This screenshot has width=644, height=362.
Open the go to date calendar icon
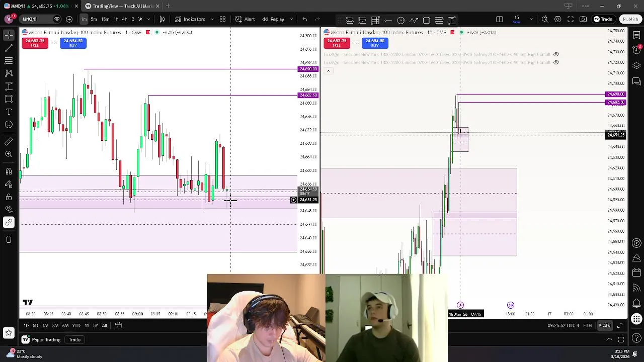tap(118, 326)
